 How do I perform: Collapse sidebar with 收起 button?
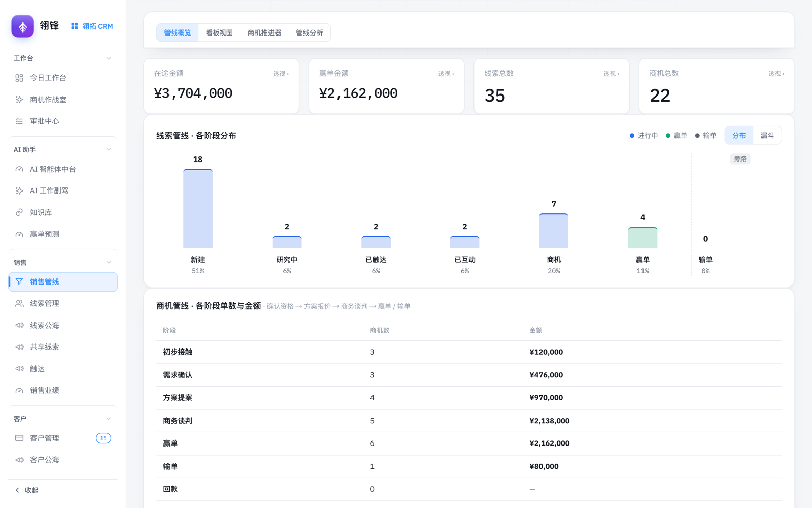tap(63, 490)
